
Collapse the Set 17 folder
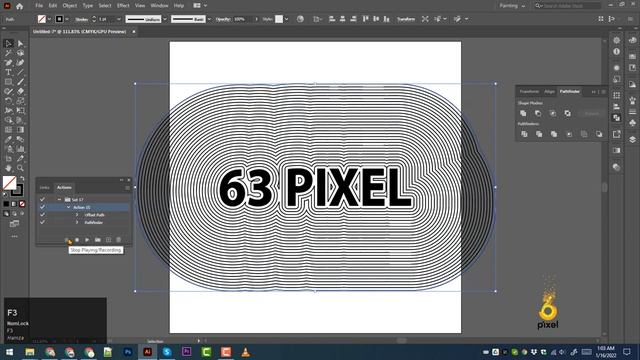click(60, 200)
